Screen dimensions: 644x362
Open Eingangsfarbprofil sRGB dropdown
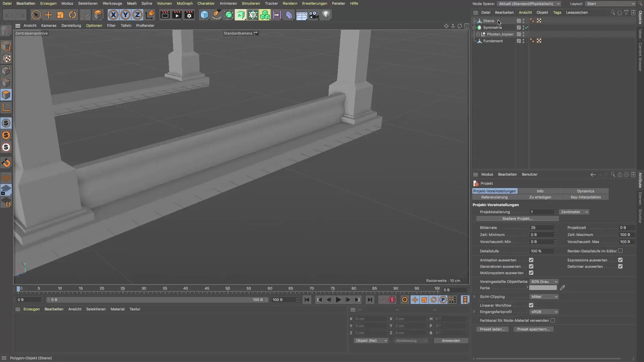pyautogui.click(x=544, y=312)
